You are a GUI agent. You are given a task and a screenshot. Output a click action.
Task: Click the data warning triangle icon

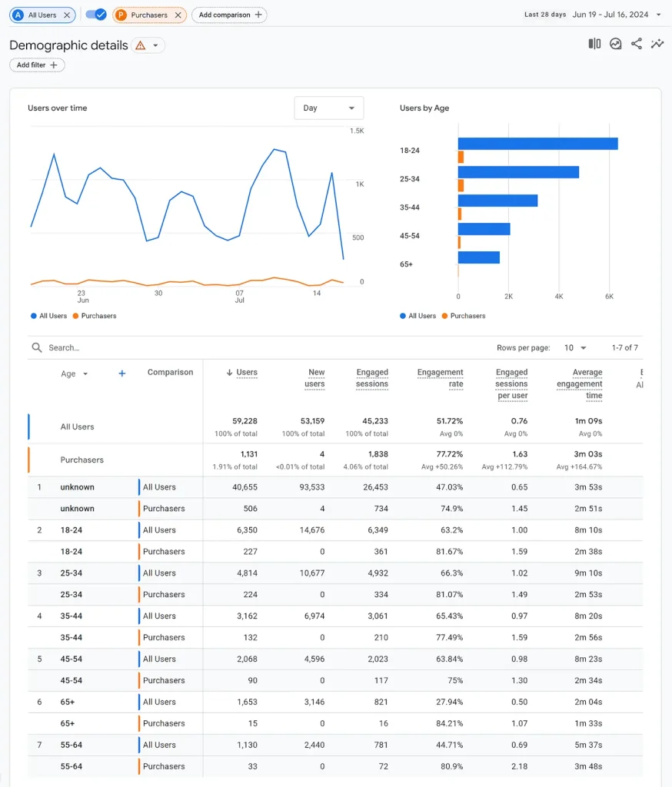tap(140, 45)
